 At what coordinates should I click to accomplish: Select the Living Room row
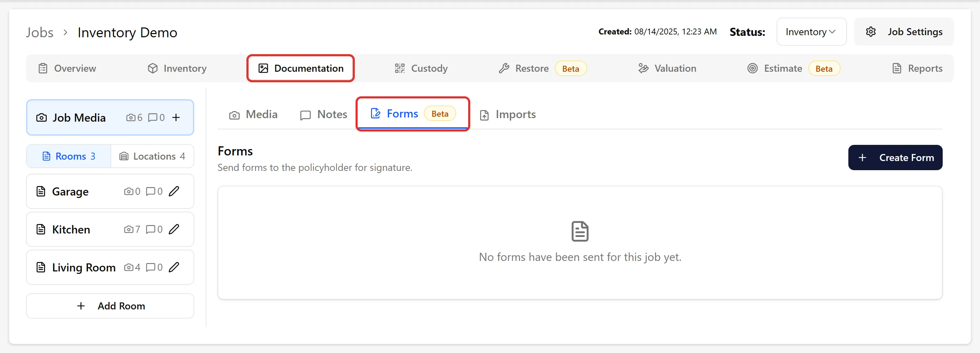(110, 267)
